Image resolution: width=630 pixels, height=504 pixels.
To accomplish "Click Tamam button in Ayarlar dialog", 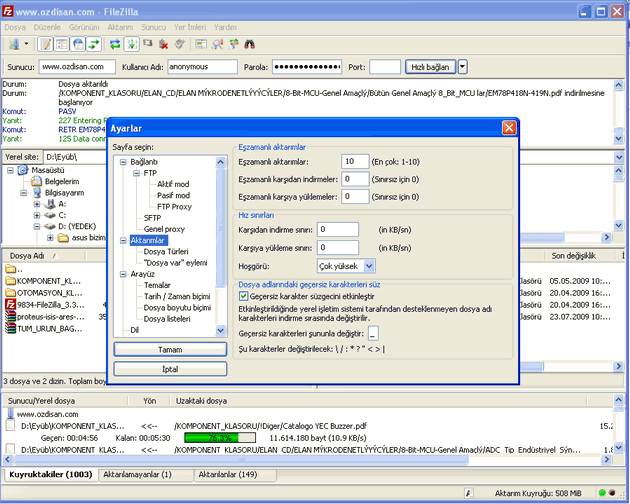I will point(170,350).
